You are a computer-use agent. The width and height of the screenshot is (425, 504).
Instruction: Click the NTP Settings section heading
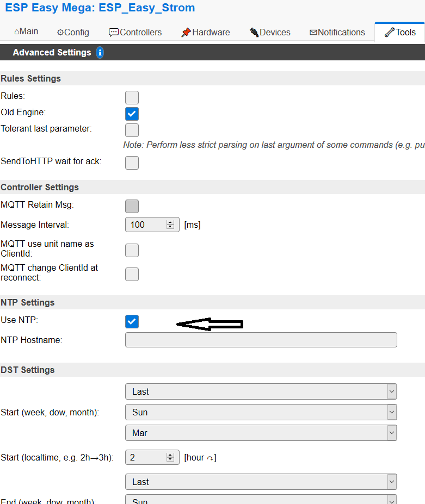click(x=28, y=302)
